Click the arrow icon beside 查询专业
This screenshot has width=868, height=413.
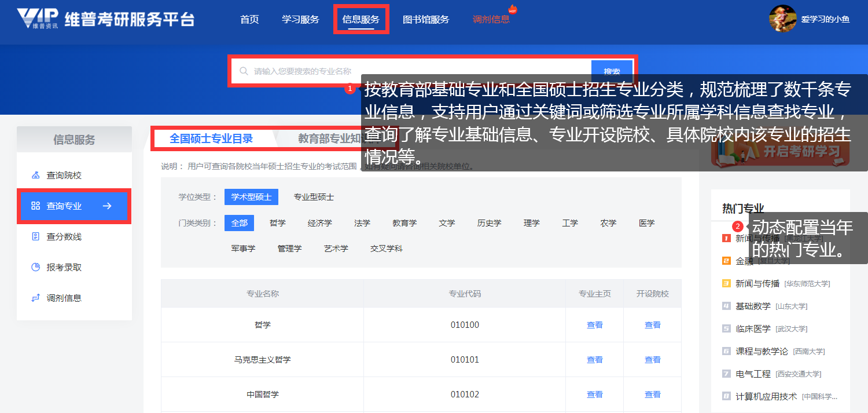[107, 206]
